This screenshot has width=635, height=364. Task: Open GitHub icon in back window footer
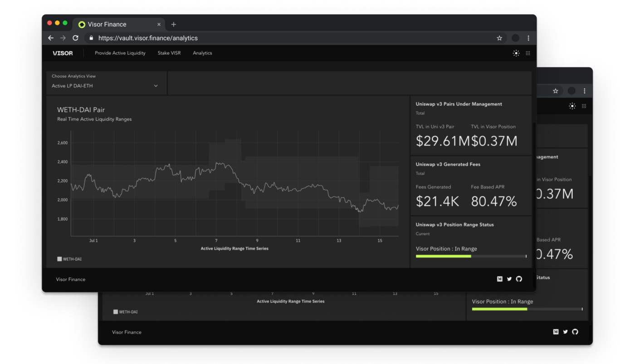[x=575, y=332]
